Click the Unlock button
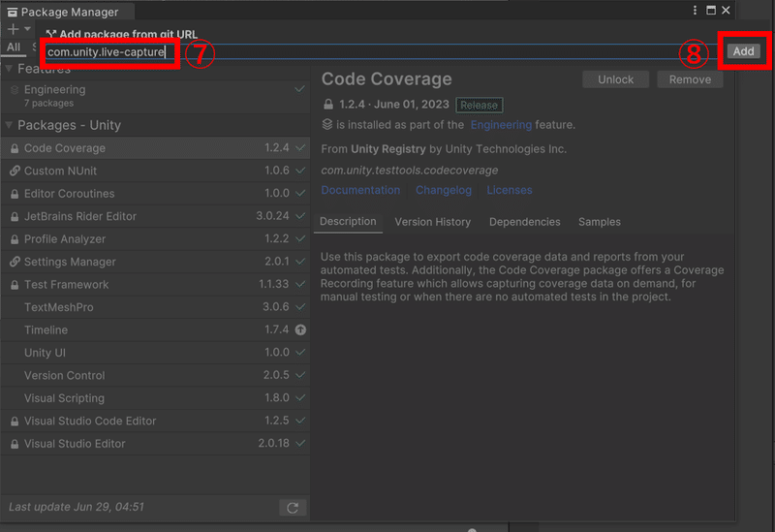This screenshot has height=532, width=775. point(615,79)
